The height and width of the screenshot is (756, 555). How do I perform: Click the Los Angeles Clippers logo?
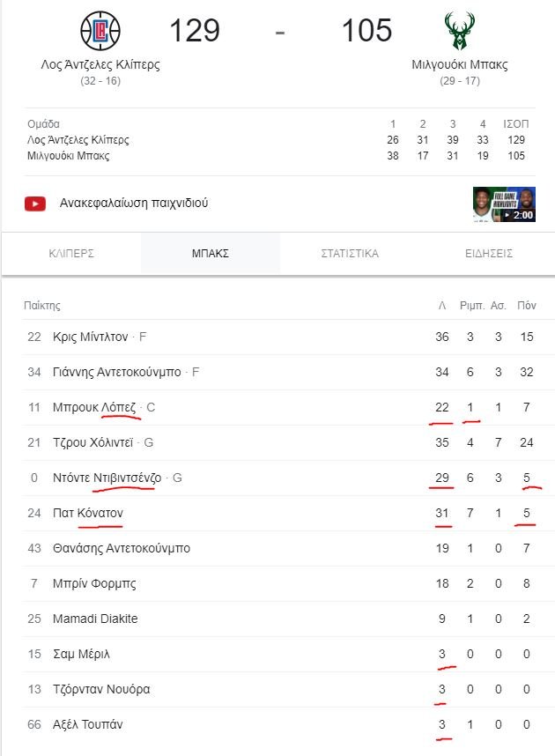pos(100,30)
